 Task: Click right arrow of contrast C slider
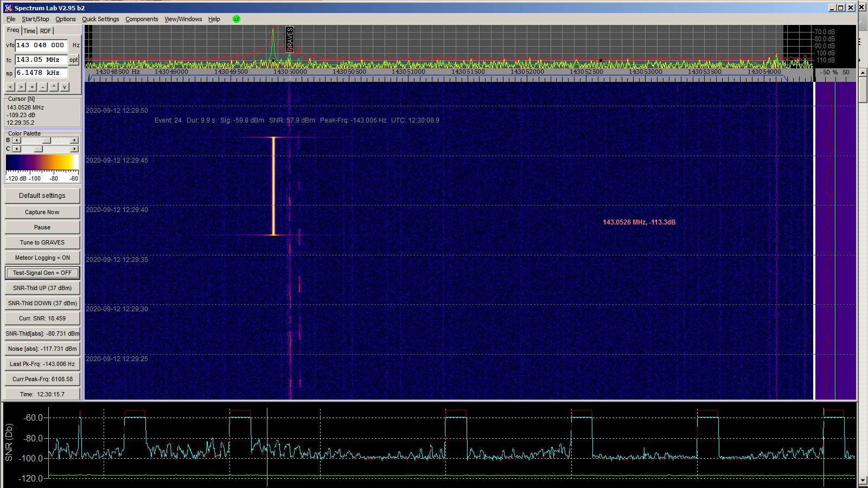(x=74, y=149)
